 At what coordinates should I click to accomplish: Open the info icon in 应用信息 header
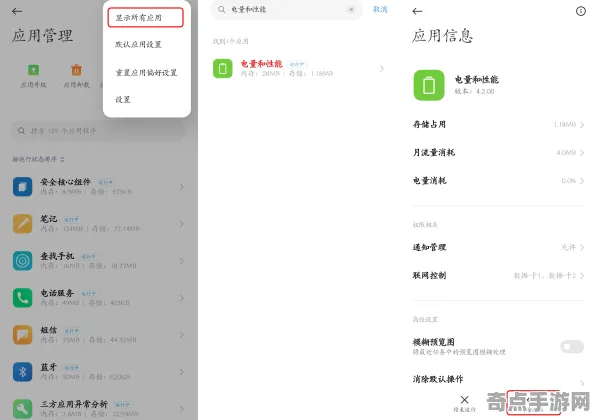coord(580,11)
